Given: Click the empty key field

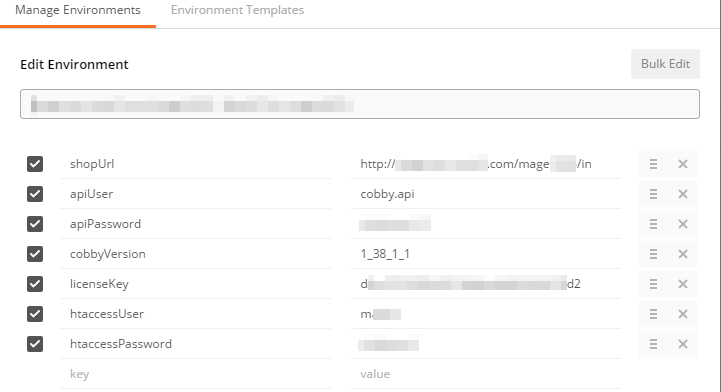Looking at the screenshot, I should [195, 374].
